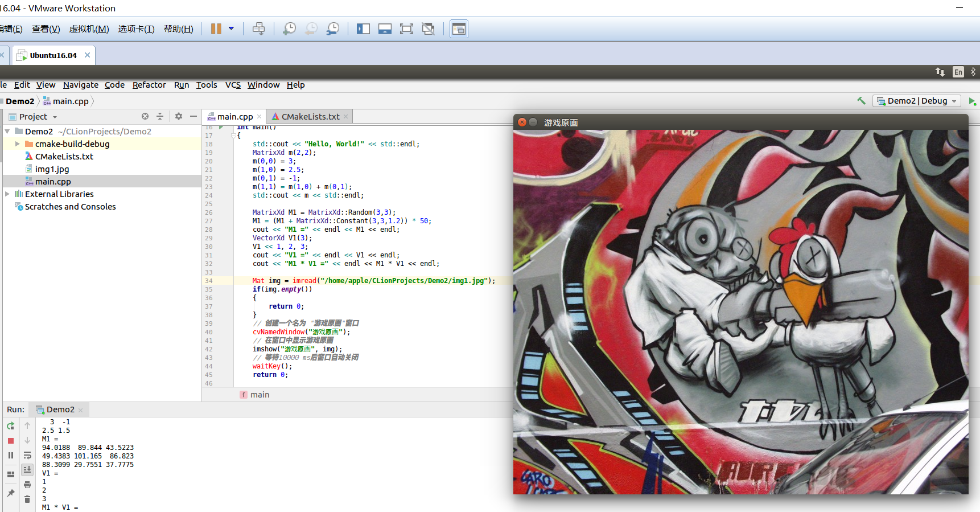Hide the Project tool window

pyautogui.click(x=193, y=116)
